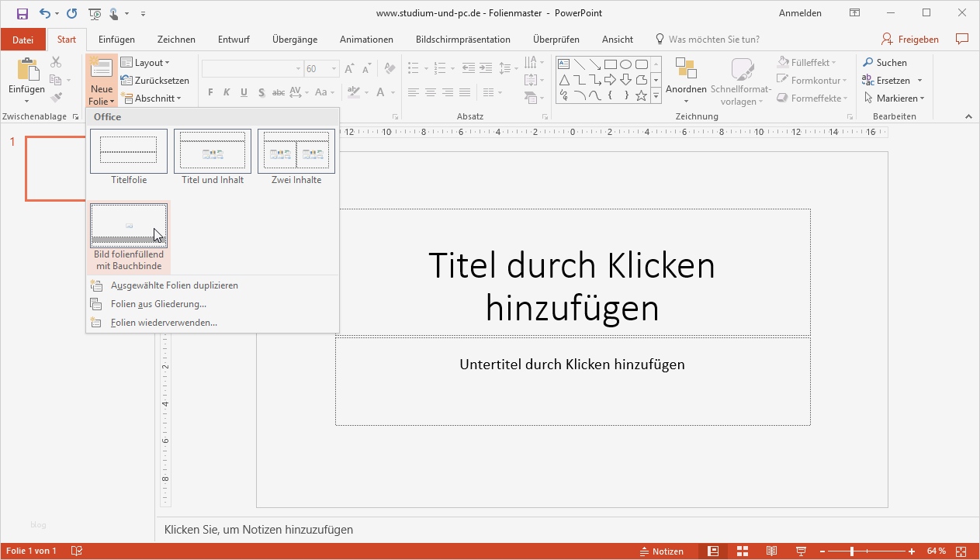Viewport: 980px width, 560px height.
Task: Switch to reading view icon in status bar
Action: (771, 551)
